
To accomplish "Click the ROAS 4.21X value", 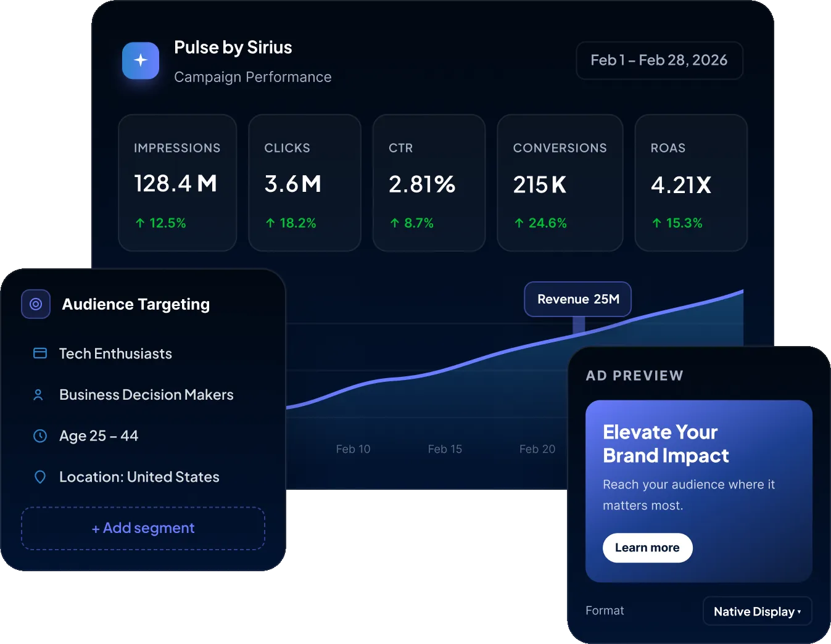I will point(681,184).
